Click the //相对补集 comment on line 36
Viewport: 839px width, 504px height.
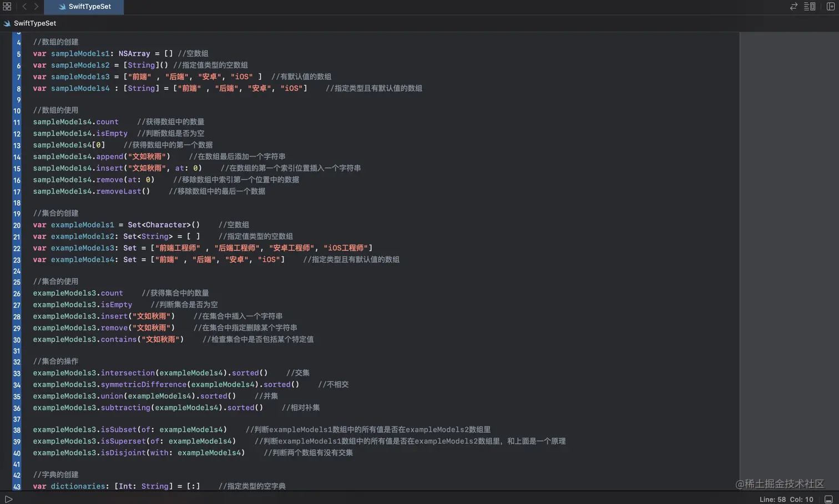[301, 408]
